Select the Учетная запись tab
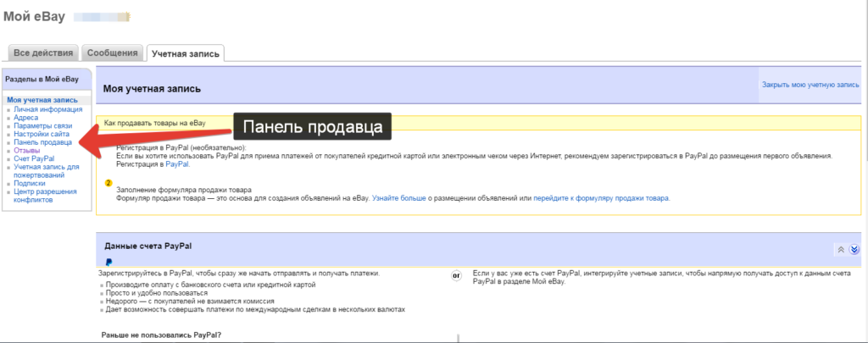The height and width of the screenshot is (343, 868). [x=186, y=53]
